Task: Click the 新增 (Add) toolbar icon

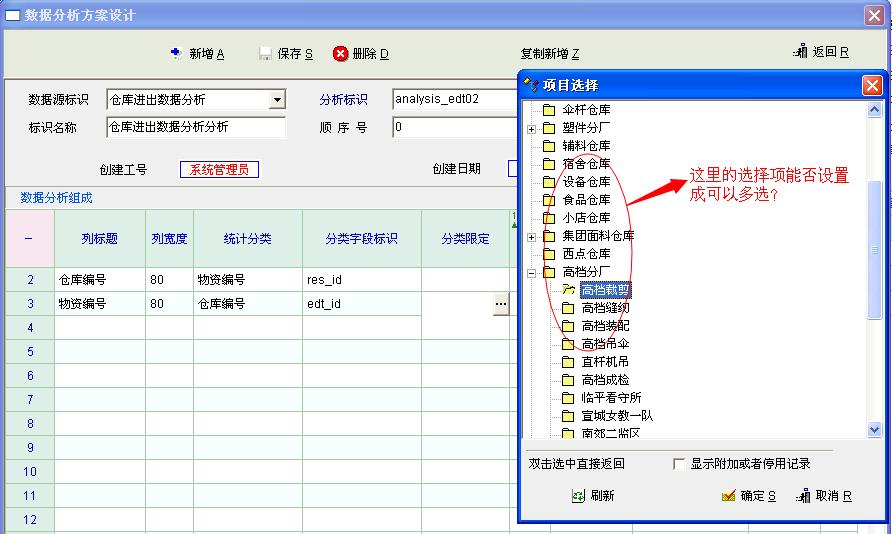Action: pos(175,53)
